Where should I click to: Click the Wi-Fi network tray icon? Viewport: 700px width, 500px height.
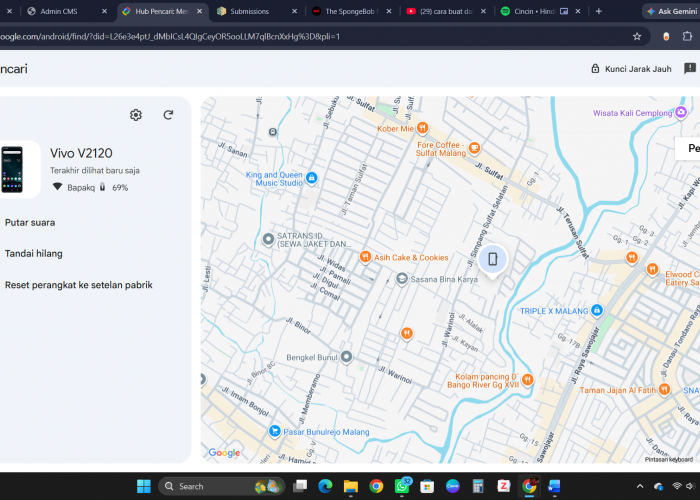pos(677,486)
